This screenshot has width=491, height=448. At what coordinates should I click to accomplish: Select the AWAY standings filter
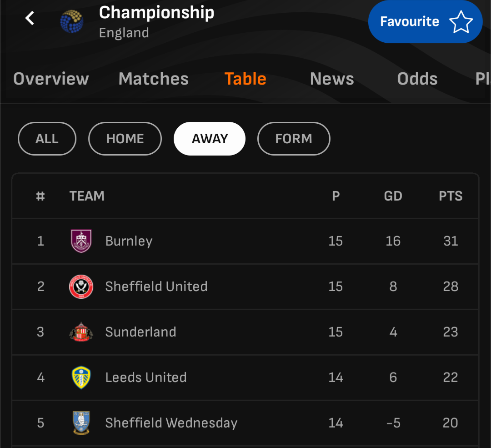tap(210, 139)
